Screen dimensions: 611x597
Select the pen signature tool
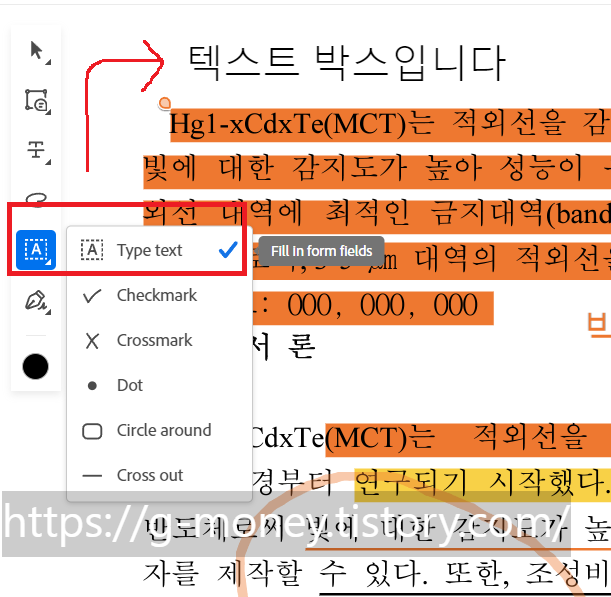[37, 301]
